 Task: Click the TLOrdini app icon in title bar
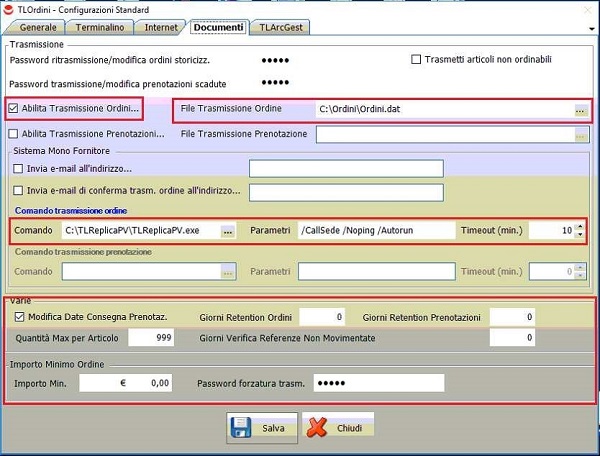point(9,8)
